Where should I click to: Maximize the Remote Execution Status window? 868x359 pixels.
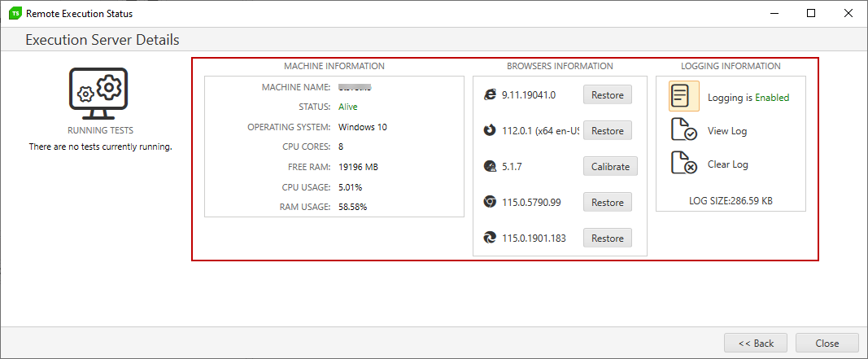click(811, 13)
